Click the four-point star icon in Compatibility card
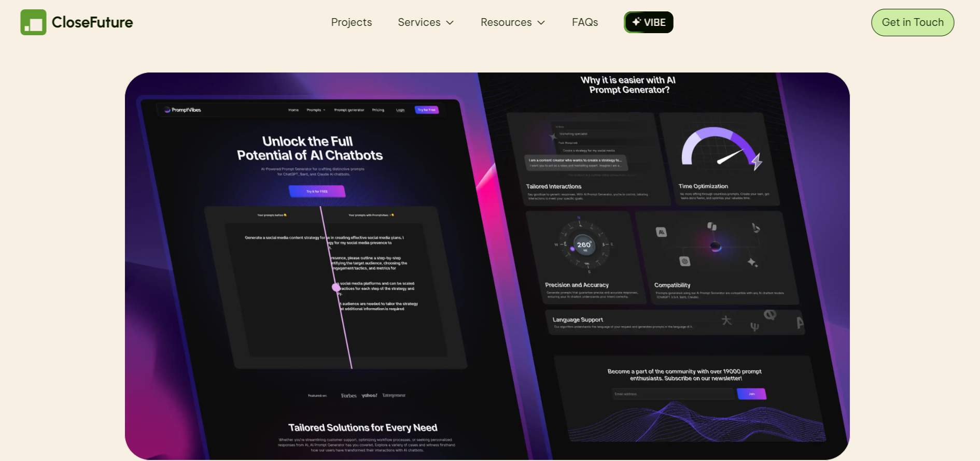Viewport: 980px width, 461px height. (x=752, y=263)
